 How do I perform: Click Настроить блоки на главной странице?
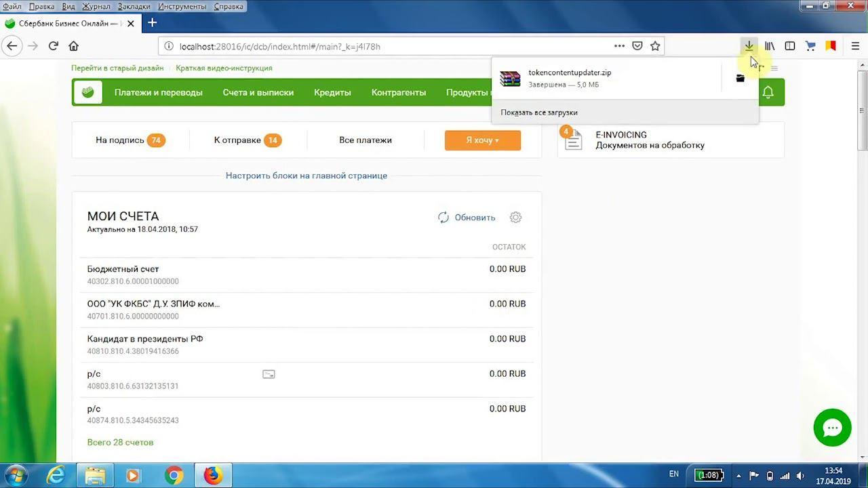[x=307, y=176]
